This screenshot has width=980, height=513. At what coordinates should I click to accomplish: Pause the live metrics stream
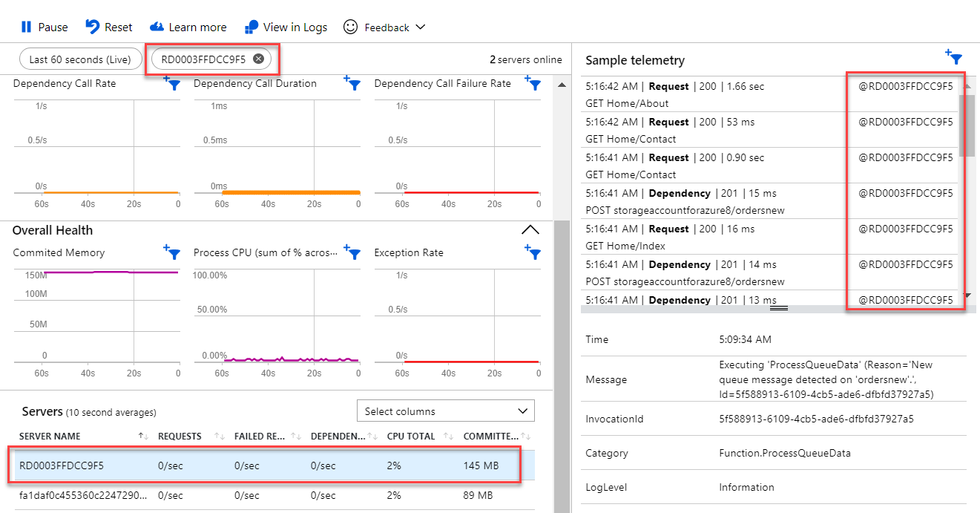coord(43,26)
